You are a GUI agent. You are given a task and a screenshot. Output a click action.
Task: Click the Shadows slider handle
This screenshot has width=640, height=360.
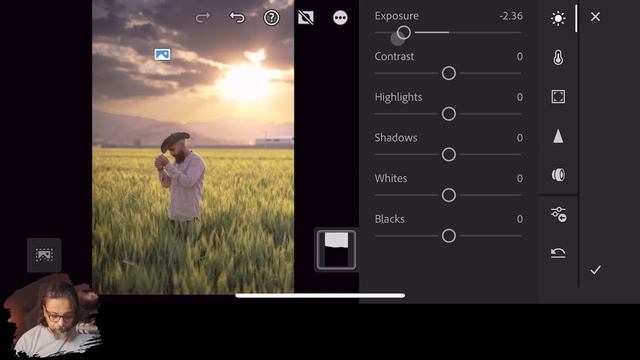click(449, 155)
